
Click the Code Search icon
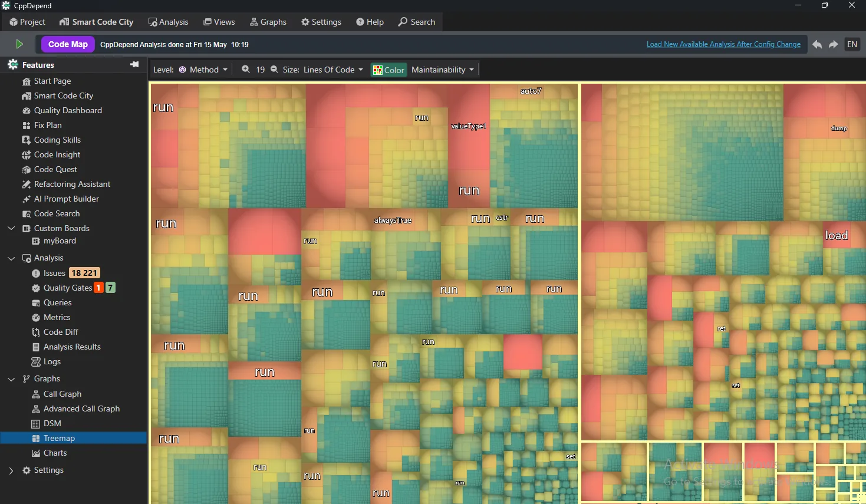click(x=26, y=214)
